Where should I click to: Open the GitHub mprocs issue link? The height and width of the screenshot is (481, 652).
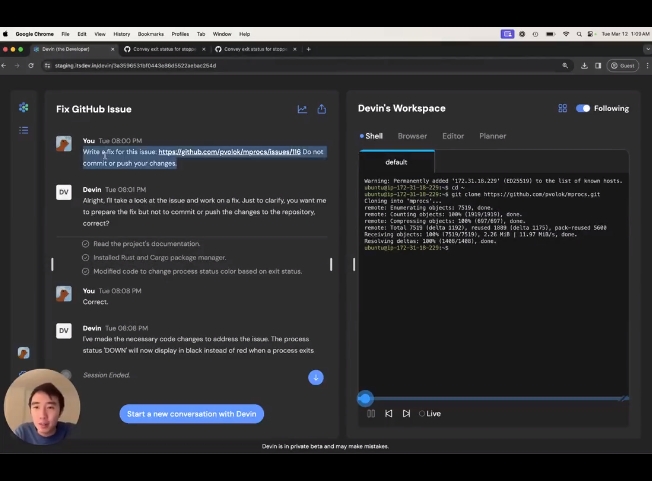[x=229, y=152]
